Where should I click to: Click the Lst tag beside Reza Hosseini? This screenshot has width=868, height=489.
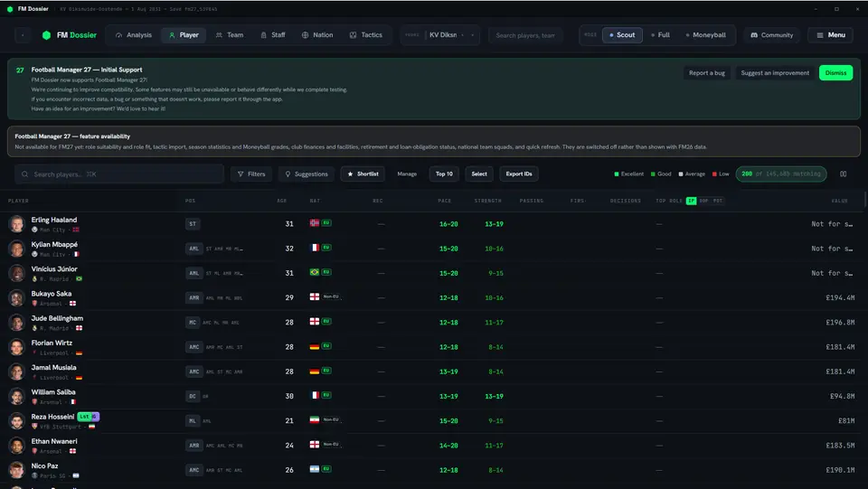pyautogui.click(x=84, y=417)
